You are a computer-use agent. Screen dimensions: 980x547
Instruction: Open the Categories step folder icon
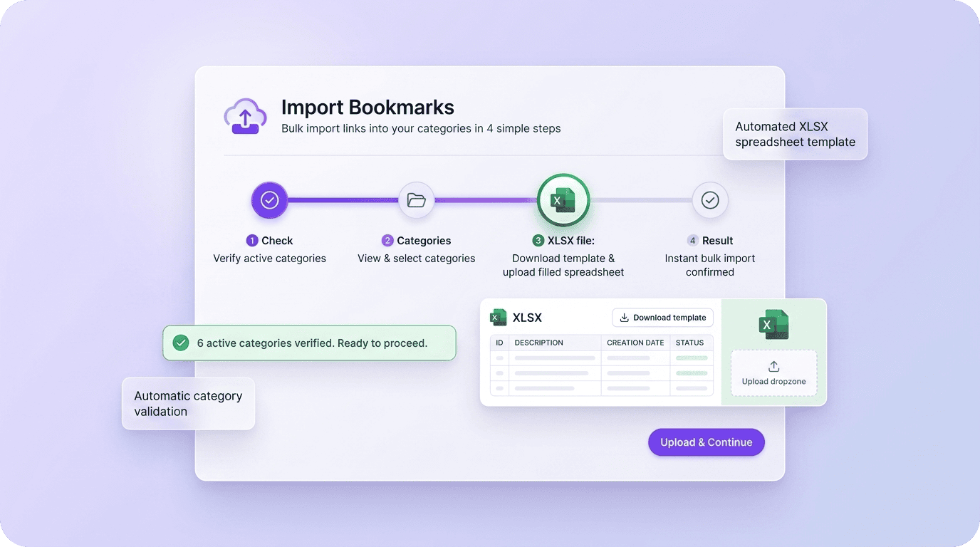click(416, 200)
